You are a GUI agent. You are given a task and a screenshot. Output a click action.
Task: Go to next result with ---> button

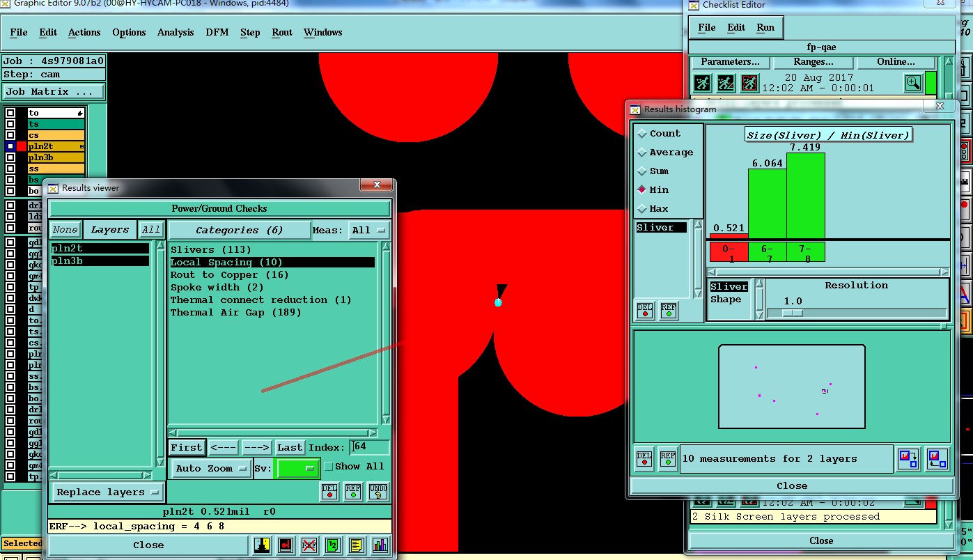point(256,447)
